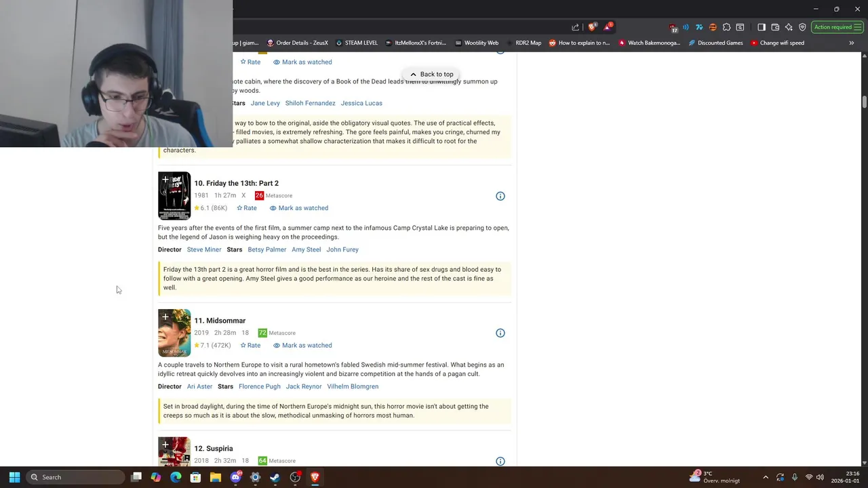The image size is (868, 488).
Task: Open 10. Friday the 13th: Part 2 title
Action: click(236, 183)
